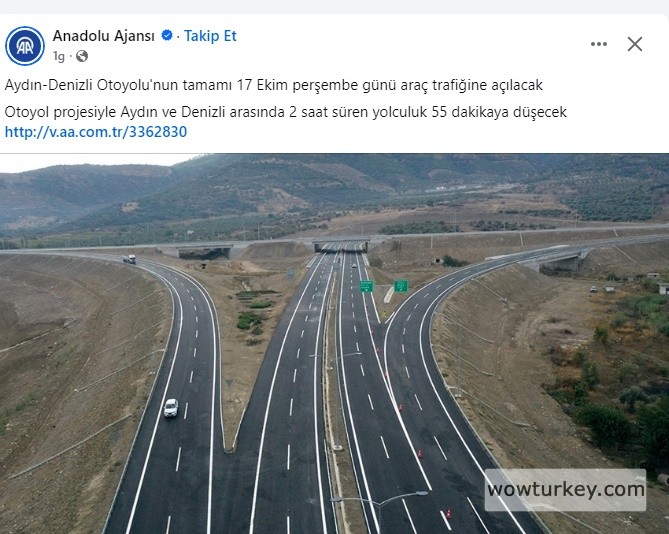
Task: Click the Anadolu Ajansı page name
Action: click(x=104, y=36)
